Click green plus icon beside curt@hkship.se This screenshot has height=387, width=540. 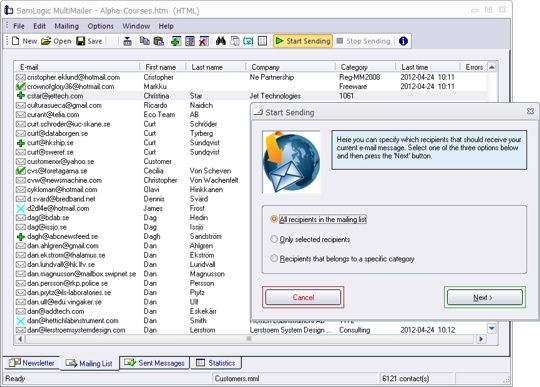click(x=21, y=143)
